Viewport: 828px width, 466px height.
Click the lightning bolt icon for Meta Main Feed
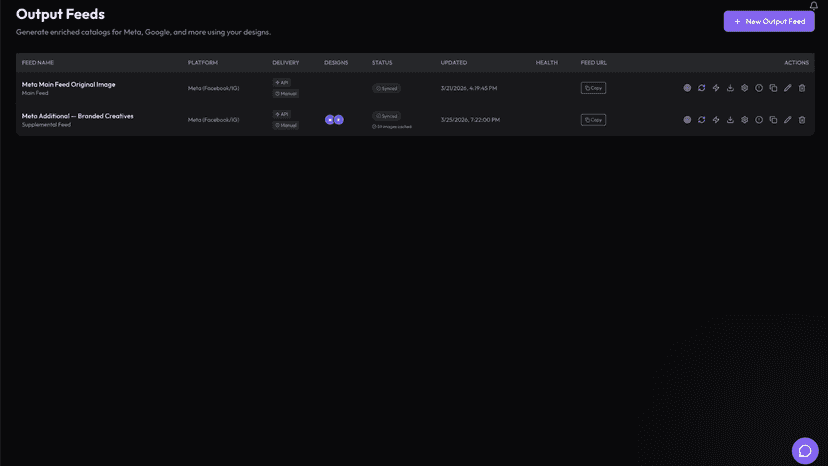coord(716,88)
